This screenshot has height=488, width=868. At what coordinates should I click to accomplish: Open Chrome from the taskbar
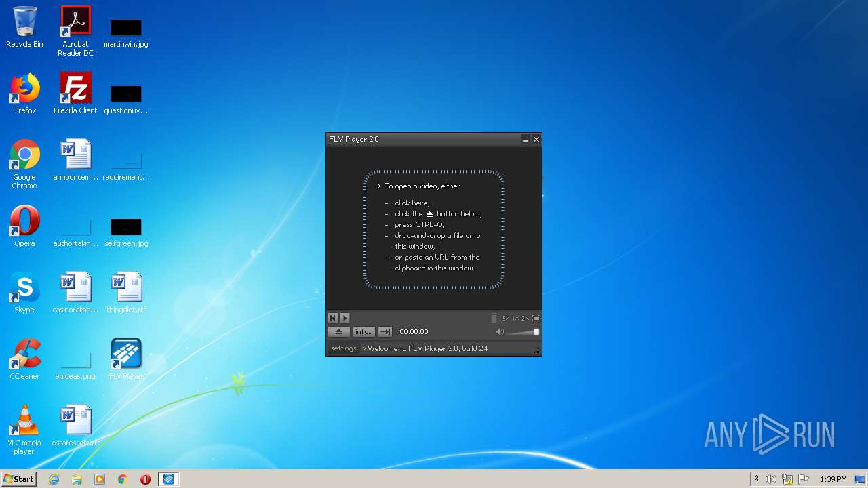click(123, 479)
